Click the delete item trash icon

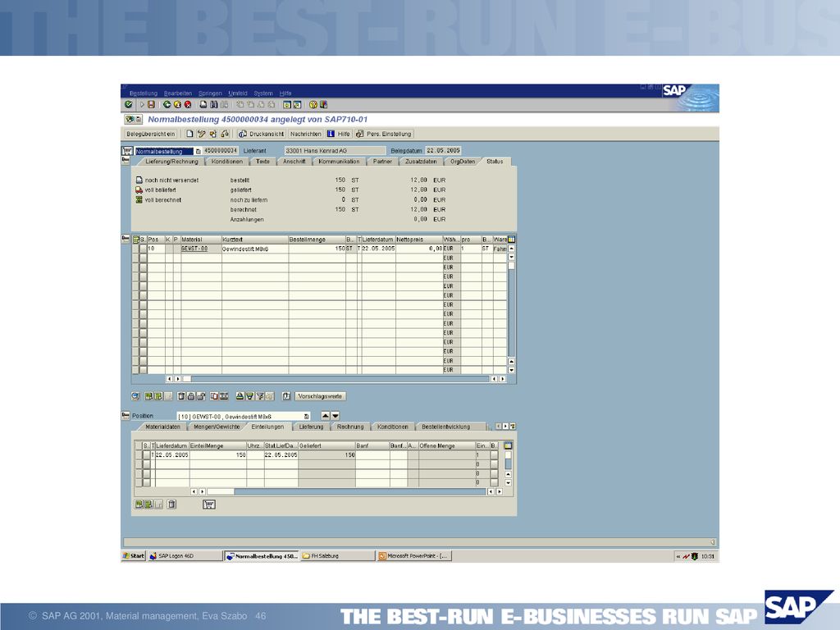point(181,396)
